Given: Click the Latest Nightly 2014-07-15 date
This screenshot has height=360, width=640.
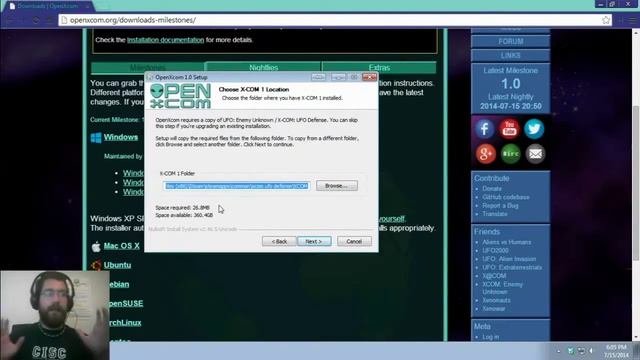Looking at the screenshot, I should point(511,107).
